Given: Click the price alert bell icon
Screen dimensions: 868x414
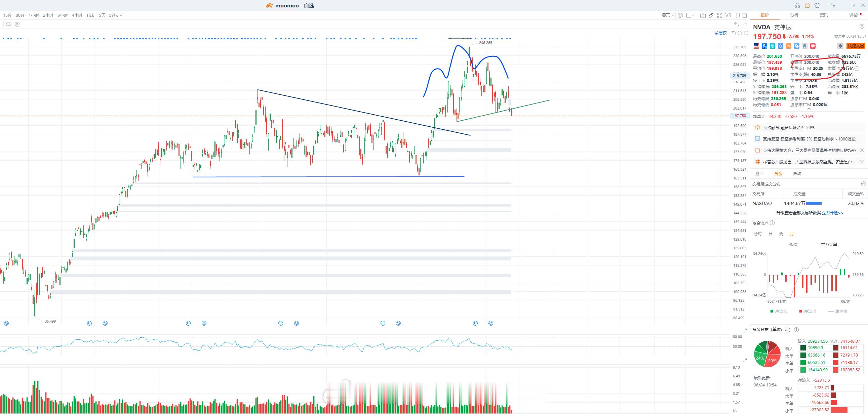Looking at the screenshot, I should [x=840, y=46].
